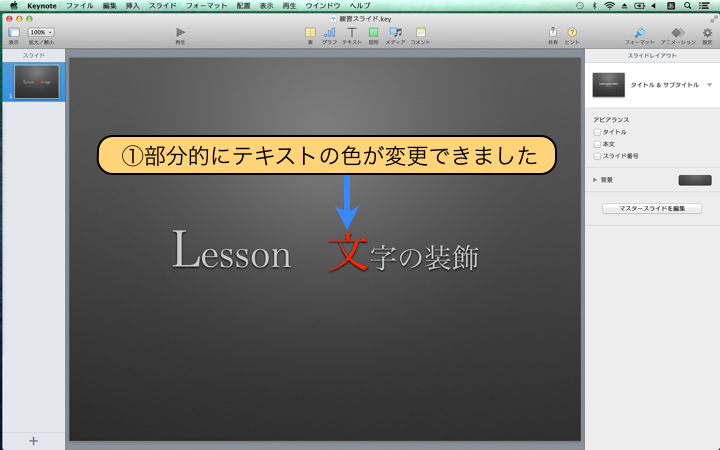Add a new slide with plus button
Viewport: 720px width, 450px height.
click(34, 441)
